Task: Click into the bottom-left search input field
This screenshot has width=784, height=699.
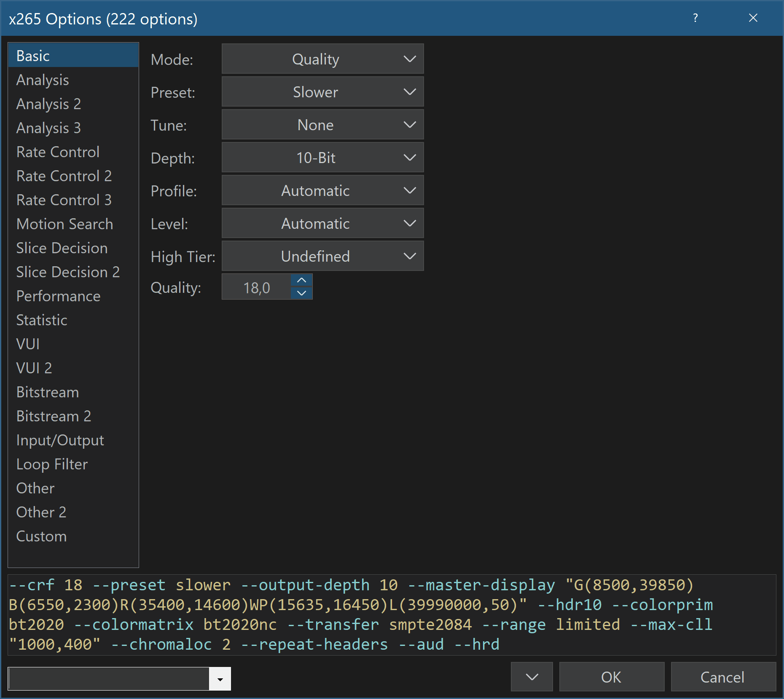Action: [109, 679]
